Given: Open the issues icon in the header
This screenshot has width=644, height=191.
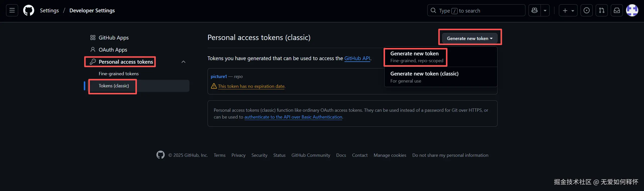Looking at the screenshot, I should tap(586, 11).
